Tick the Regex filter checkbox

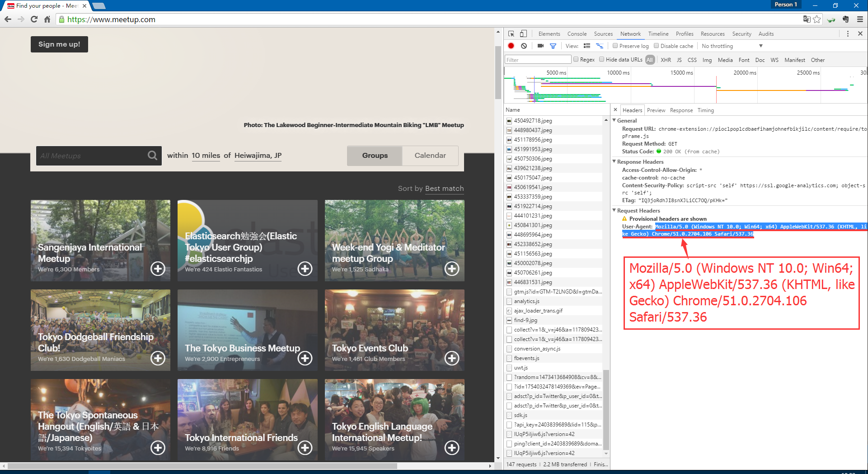(x=576, y=59)
